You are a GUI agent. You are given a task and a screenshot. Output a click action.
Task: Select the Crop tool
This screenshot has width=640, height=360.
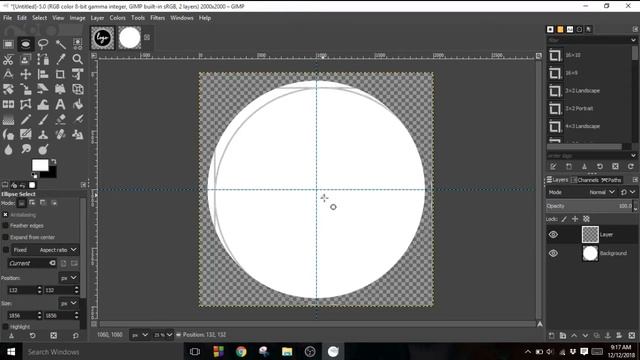(x=60, y=74)
